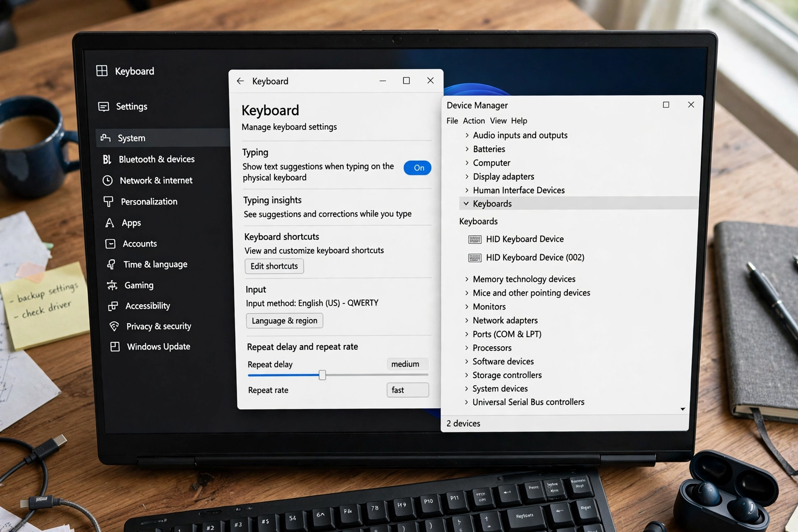798x532 pixels.
Task: Expand Network adapters node
Action: (x=467, y=320)
